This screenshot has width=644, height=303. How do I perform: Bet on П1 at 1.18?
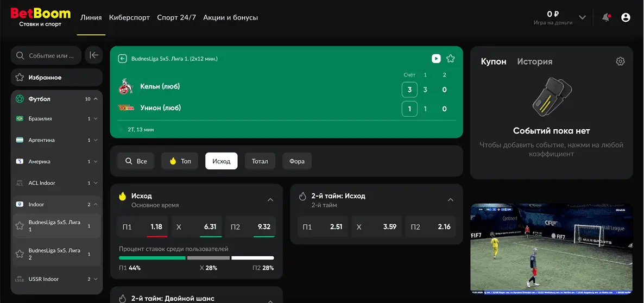pos(143,226)
